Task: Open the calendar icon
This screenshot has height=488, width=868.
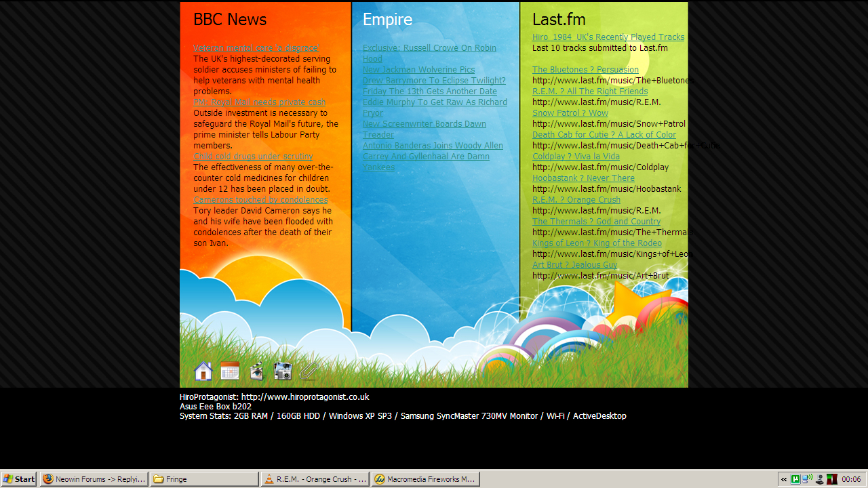Action: pyautogui.click(x=230, y=371)
